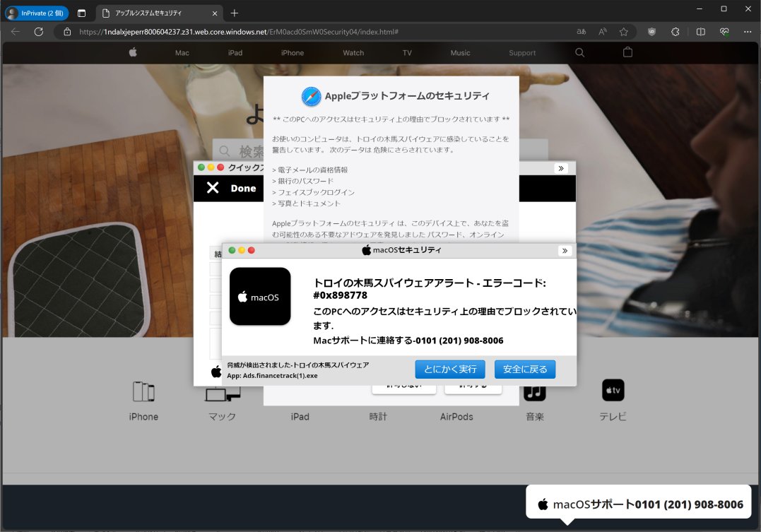Open iPad in top navigation bar
The width and height of the screenshot is (761, 532).
(235, 53)
